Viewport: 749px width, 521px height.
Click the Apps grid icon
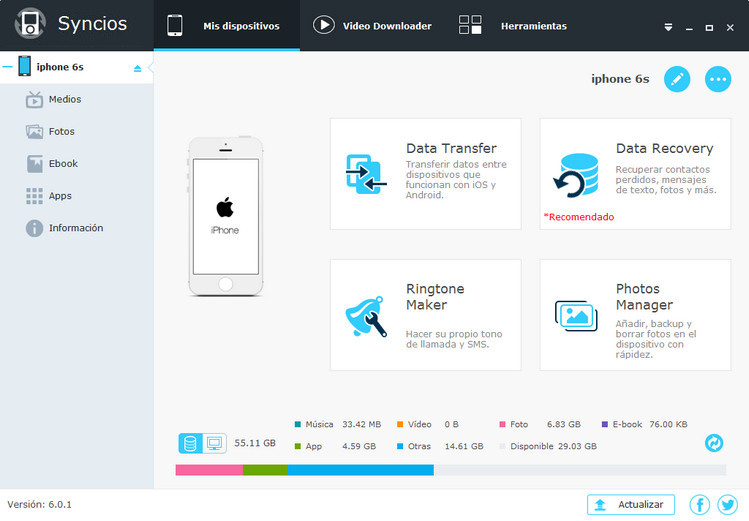(x=34, y=196)
